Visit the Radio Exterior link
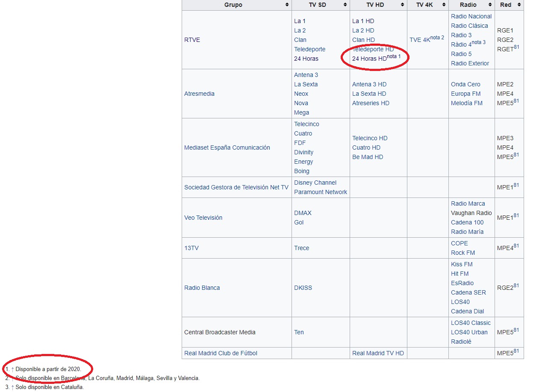548x392 pixels. pos(470,63)
